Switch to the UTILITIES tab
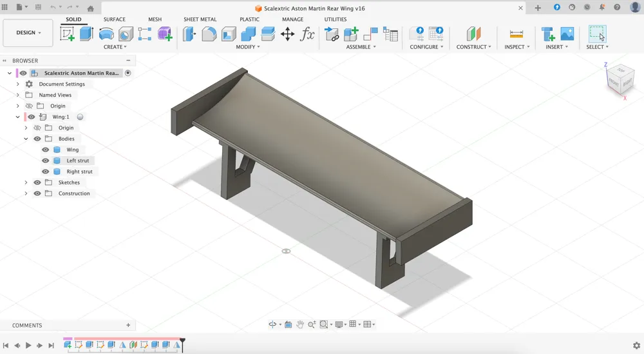 [x=335, y=19]
